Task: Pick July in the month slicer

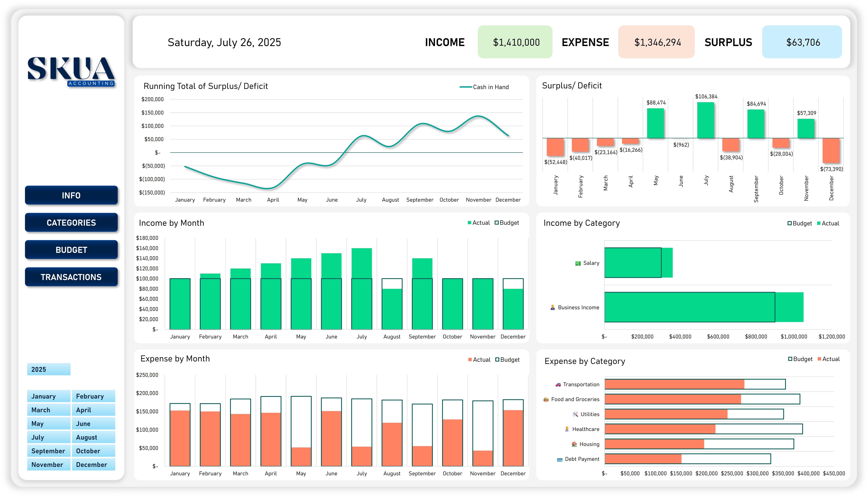Action: point(49,437)
